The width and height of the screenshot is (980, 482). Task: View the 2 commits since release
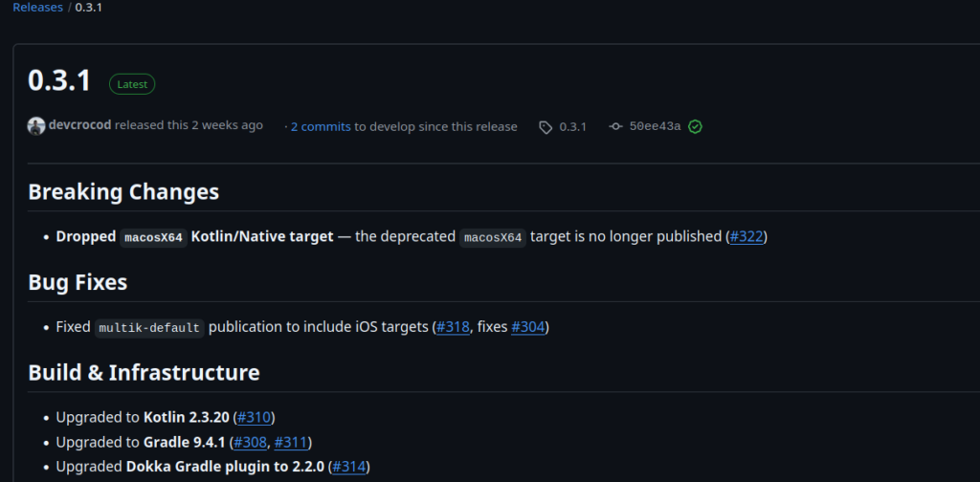(x=321, y=127)
